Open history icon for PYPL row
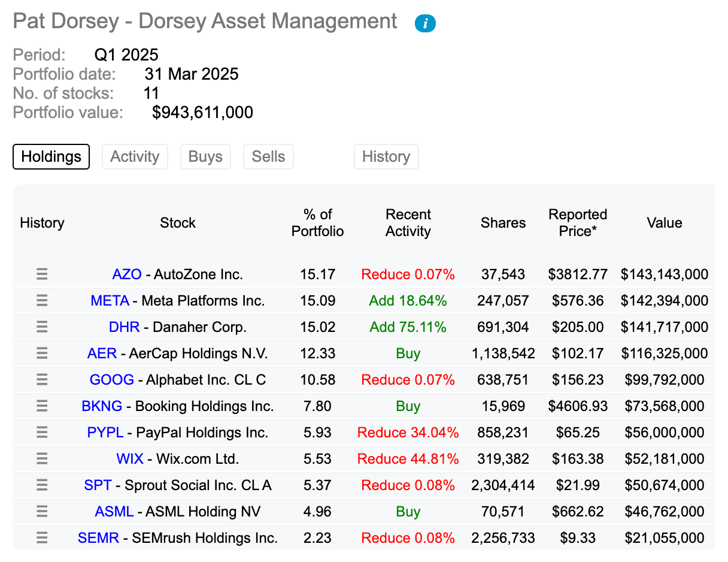Viewport: 728px width, 562px height. tap(42, 433)
